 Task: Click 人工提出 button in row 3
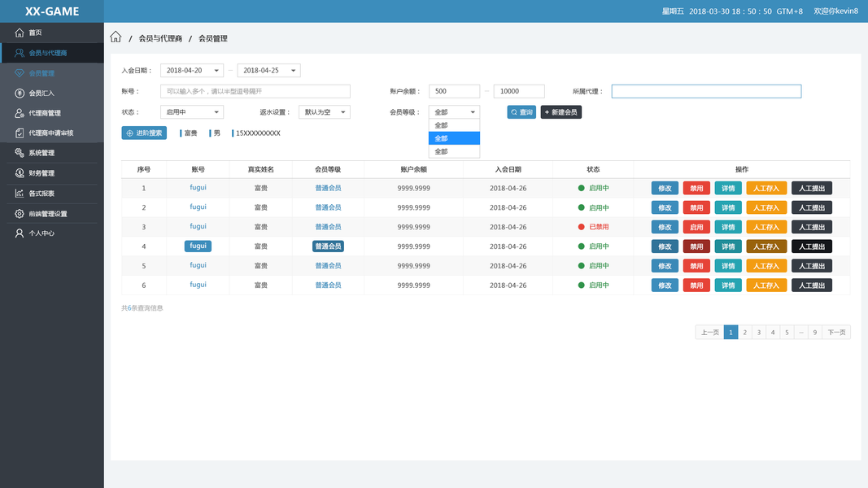(812, 227)
